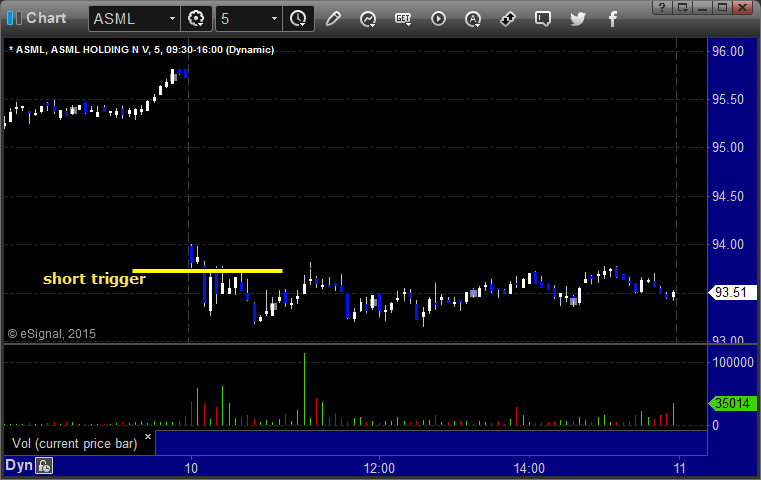Click the short trigger text annotation
761x480 pixels.
pos(94,279)
